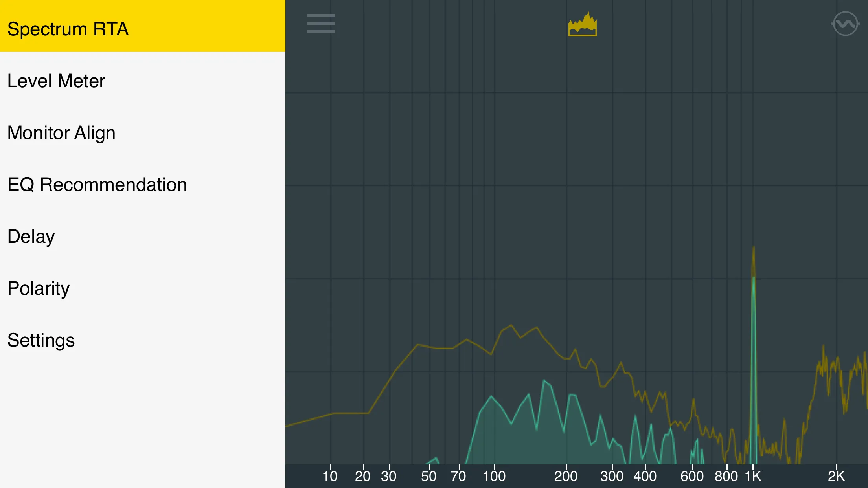This screenshot has height=488, width=868.
Task: Select the Polarity option
Action: [x=39, y=287]
